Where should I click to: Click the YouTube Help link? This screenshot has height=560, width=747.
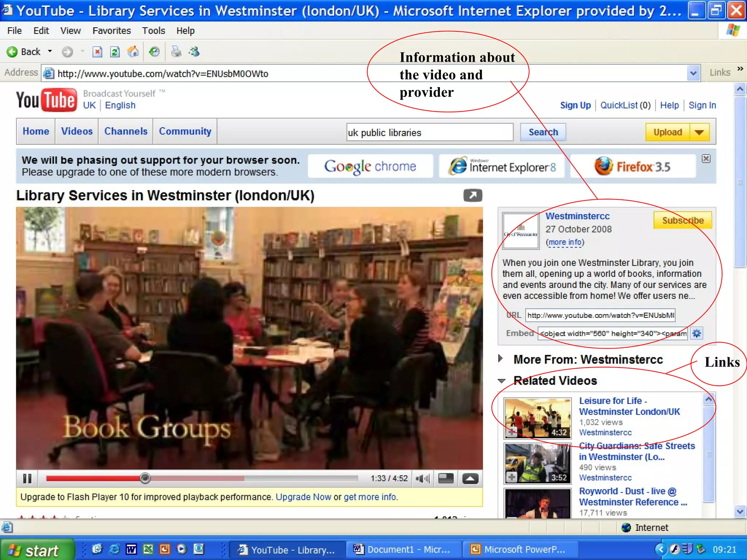coord(669,105)
